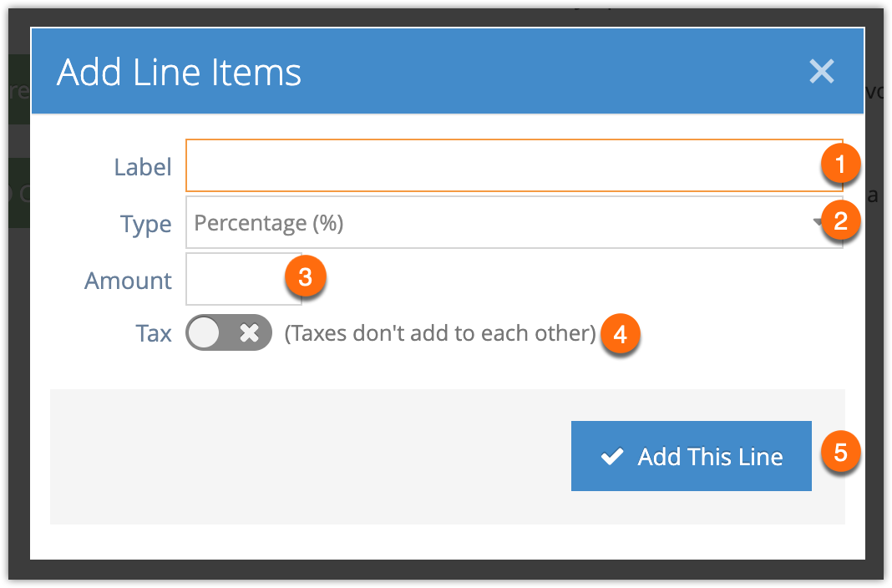Viewport: 892px width, 588px height.
Task: Click the Label field caption
Action: click(143, 167)
